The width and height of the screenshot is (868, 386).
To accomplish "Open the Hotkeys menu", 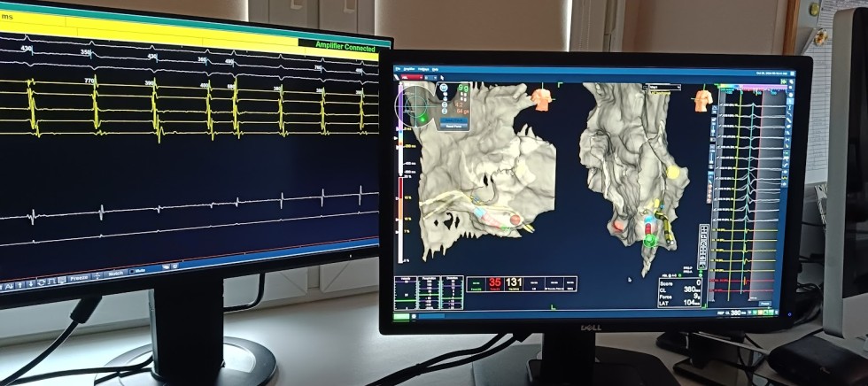I will point(423,69).
